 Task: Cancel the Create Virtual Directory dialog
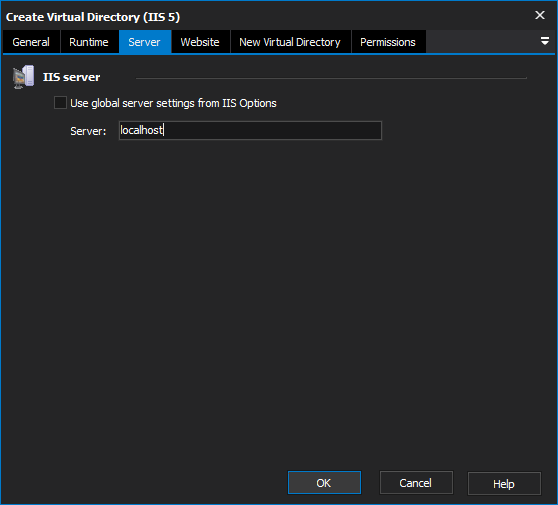point(416,483)
